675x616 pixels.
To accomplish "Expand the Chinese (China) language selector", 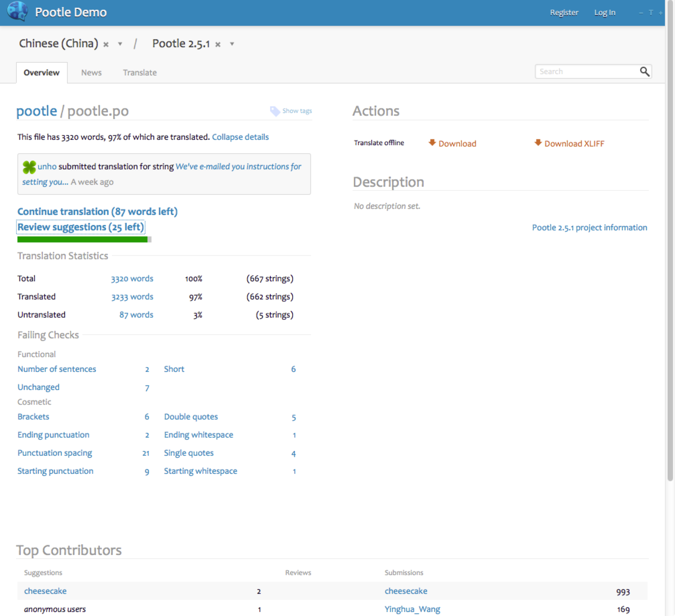I will click(105, 44).
